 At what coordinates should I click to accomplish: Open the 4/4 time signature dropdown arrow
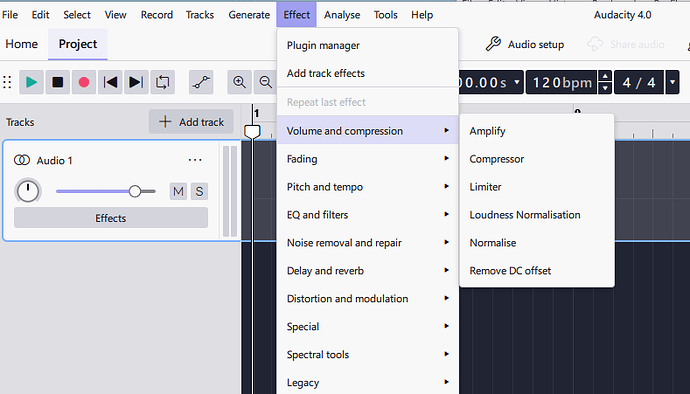coord(672,82)
